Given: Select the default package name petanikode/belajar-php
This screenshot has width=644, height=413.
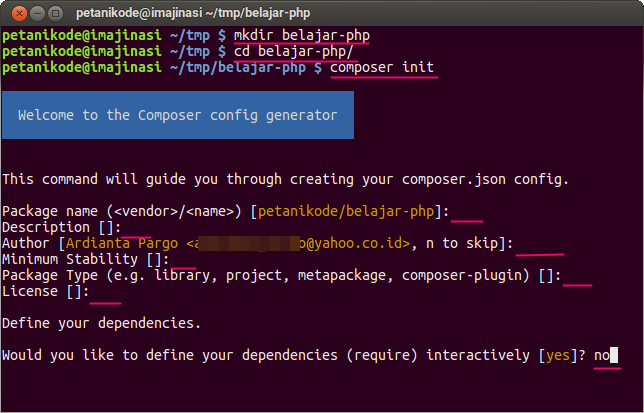Looking at the screenshot, I should tap(350, 211).
